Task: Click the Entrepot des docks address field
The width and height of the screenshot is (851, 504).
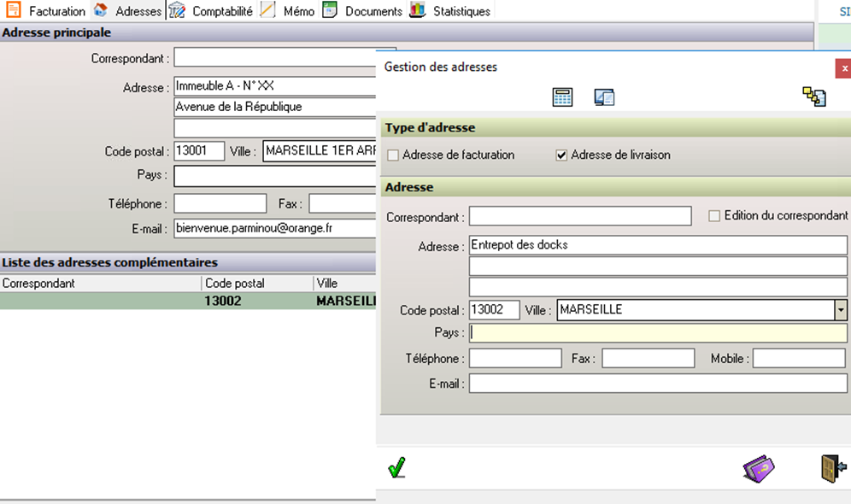Action: tap(658, 244)
